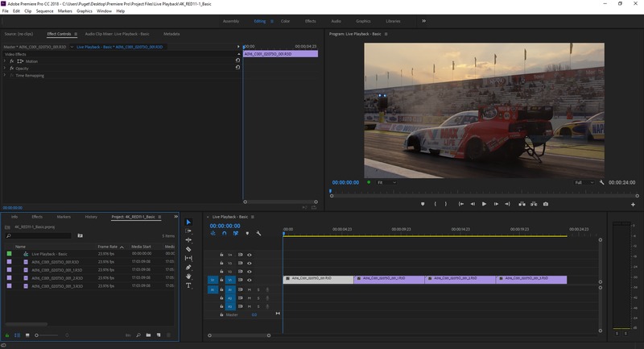Select the Razor tool in the toolbar
This screenshot has width=644, height=349.
[x=188, y=249]
